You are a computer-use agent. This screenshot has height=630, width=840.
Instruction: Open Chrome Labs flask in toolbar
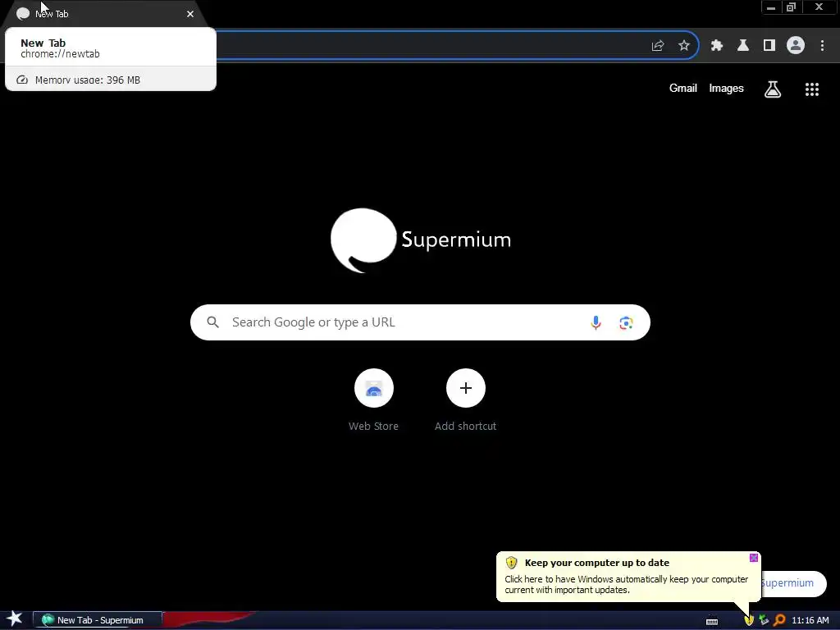pyautogui.click(x=743, y=46)
